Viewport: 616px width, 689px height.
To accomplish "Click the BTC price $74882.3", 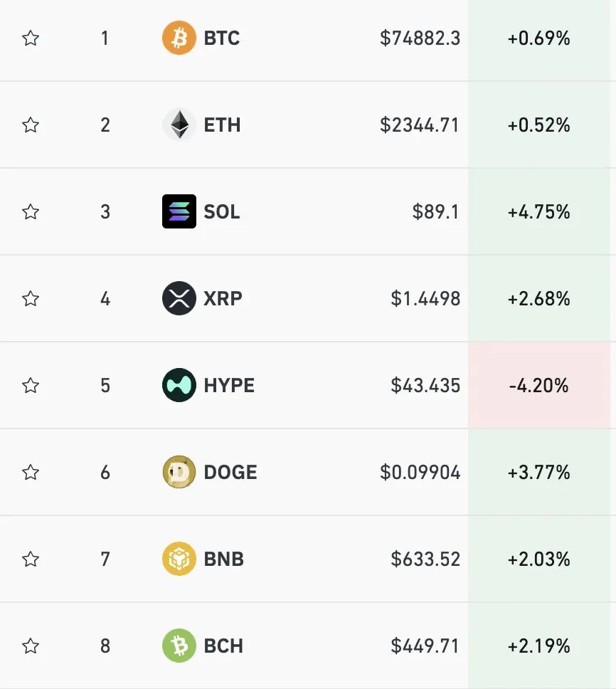I will point(421,38).
